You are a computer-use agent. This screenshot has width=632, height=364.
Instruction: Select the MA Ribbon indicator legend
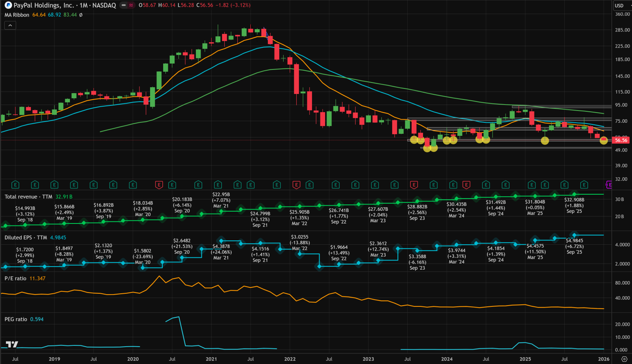pyautogui.click(x=17, y=15)
